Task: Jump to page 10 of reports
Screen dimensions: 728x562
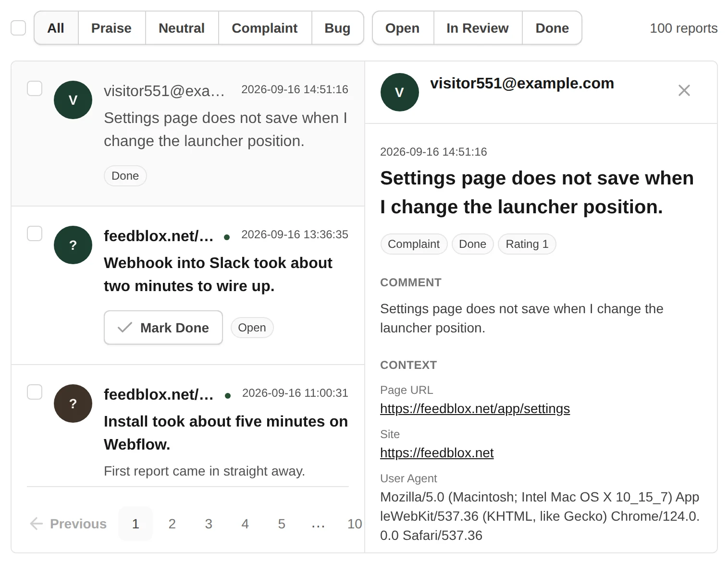Action: [x=355, y=524]
